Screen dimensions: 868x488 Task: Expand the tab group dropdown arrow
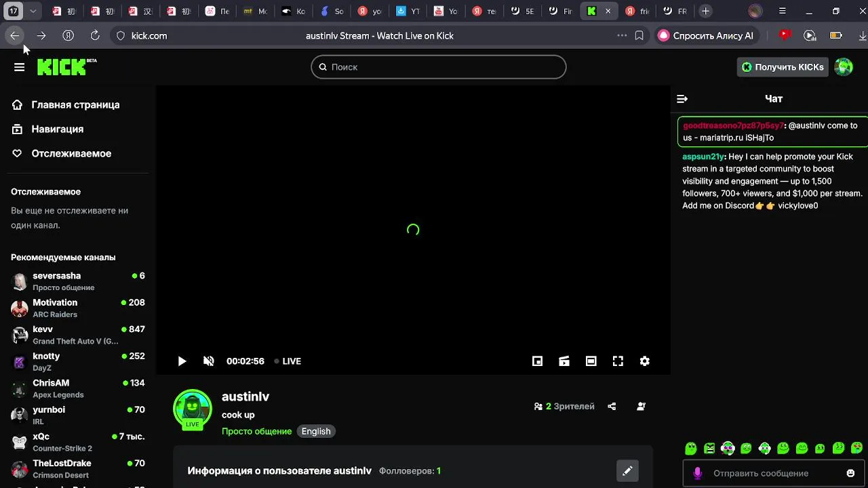coord(33,11)
